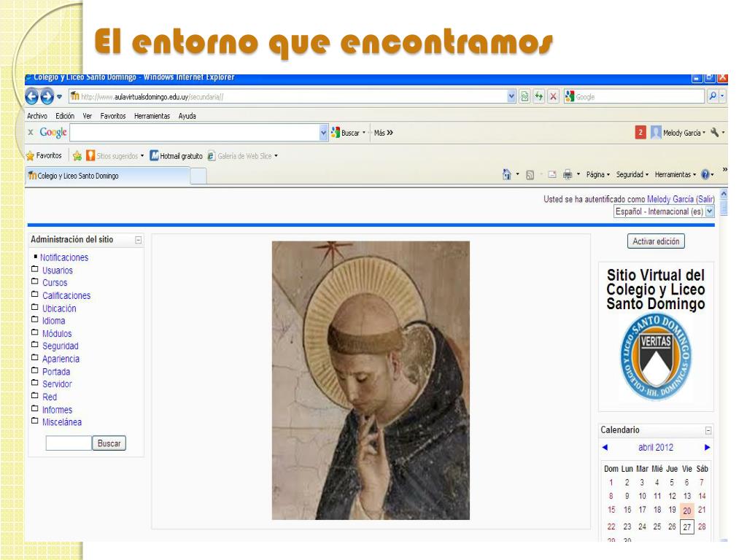Screen dimensions: 747x560
Task: Go to previous month in calendar
Action: pyautogui.click(x=605, y=448)
